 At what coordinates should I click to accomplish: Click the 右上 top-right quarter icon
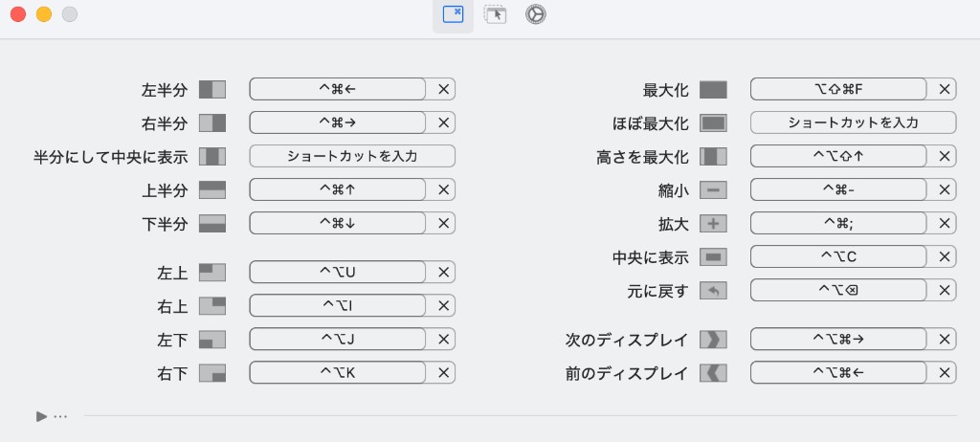212,306
